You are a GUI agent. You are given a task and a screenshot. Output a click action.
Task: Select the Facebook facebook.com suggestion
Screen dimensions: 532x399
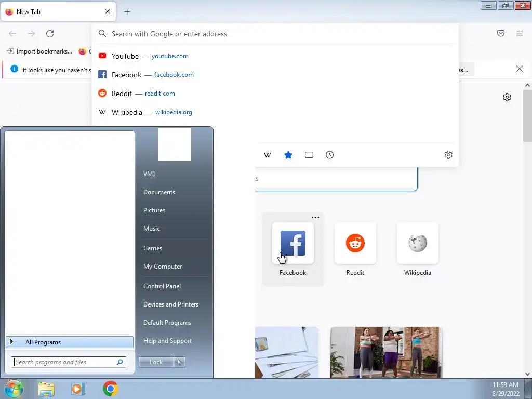coord(275,75)
